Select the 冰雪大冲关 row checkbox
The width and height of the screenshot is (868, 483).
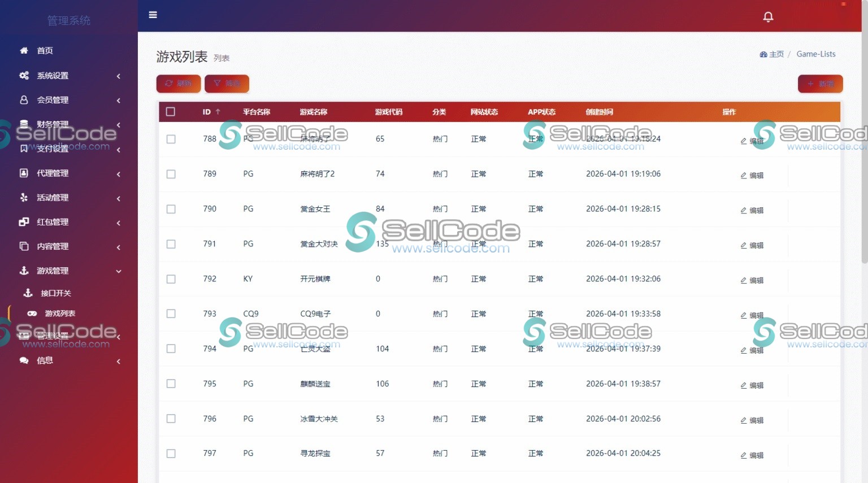pos(171,419)
